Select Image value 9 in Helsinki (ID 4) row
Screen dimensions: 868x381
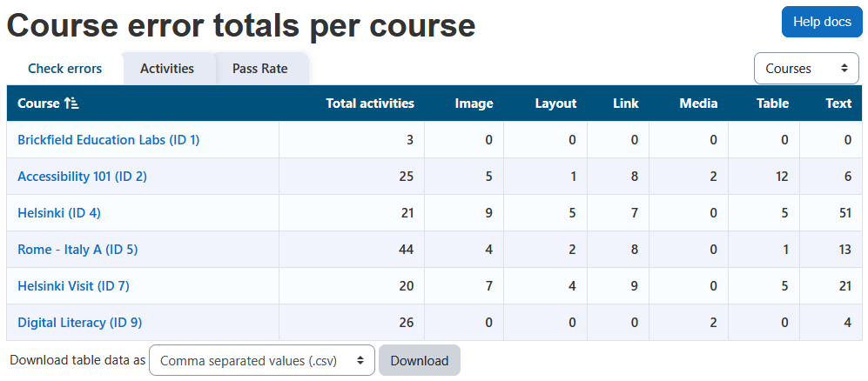488,213
